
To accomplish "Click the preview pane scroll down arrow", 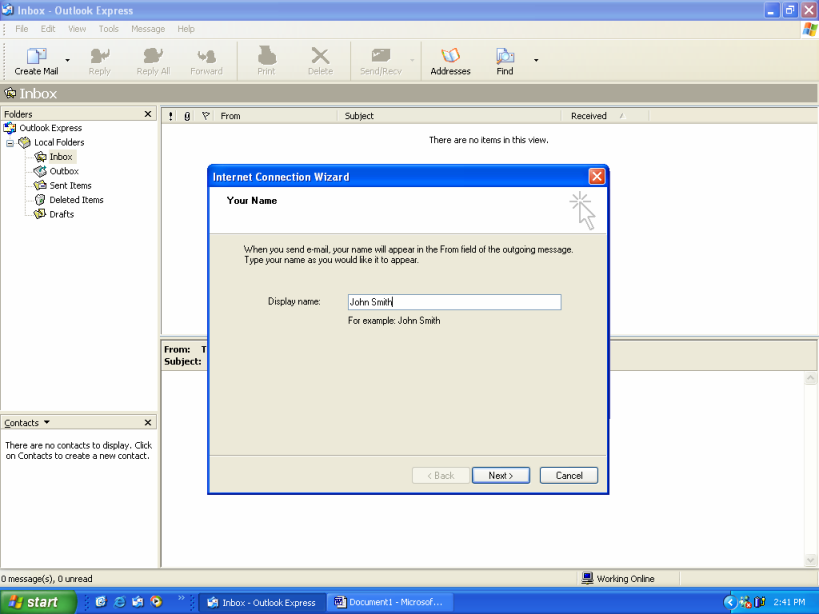I will point(810,560).
